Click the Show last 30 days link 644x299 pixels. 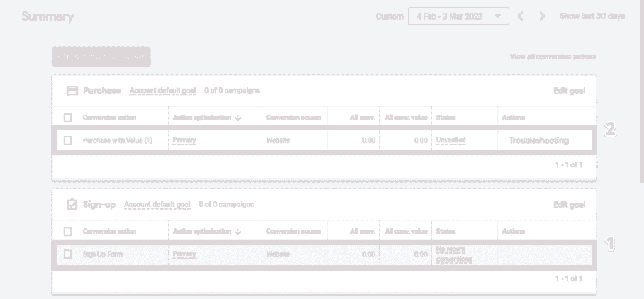592,16
